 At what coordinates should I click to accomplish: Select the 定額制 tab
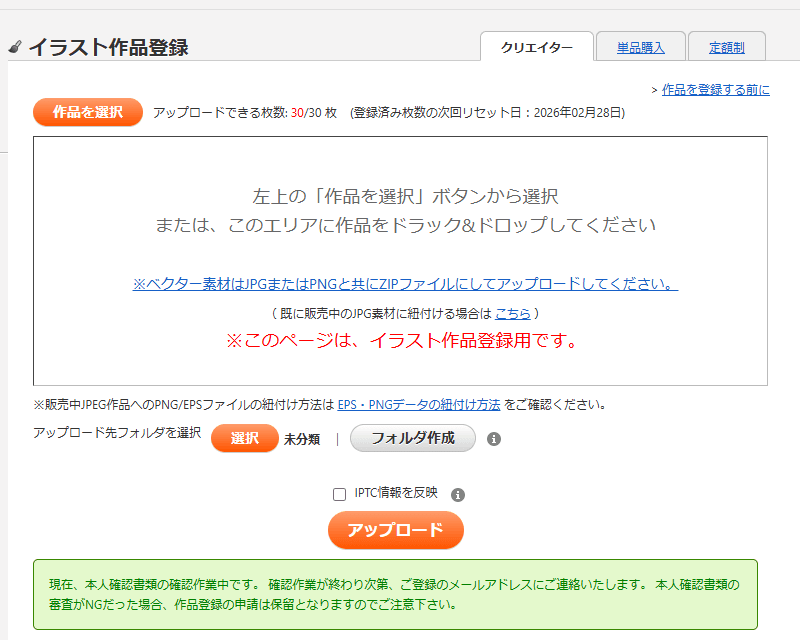[727, 47]
